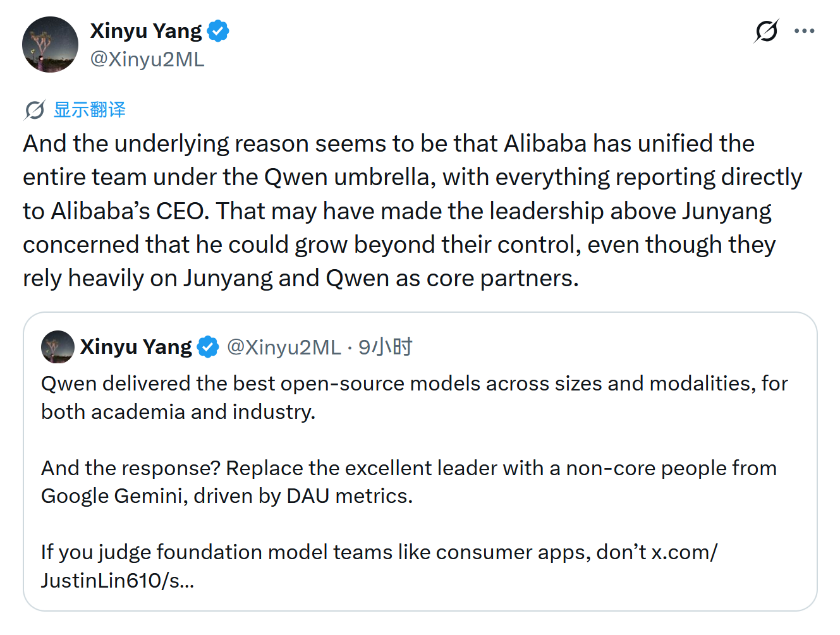This screenshot has width=840, height=635.
Task: Click the 9小时 timestamp on the quoted tweet
Action: click(x=385, y=347)
